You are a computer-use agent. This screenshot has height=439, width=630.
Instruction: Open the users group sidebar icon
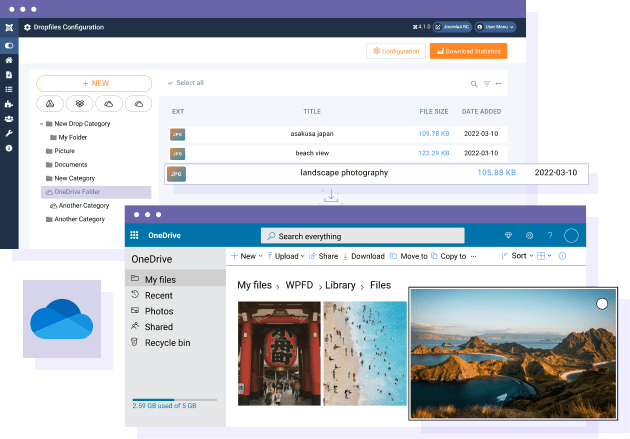tap(9, 119)
